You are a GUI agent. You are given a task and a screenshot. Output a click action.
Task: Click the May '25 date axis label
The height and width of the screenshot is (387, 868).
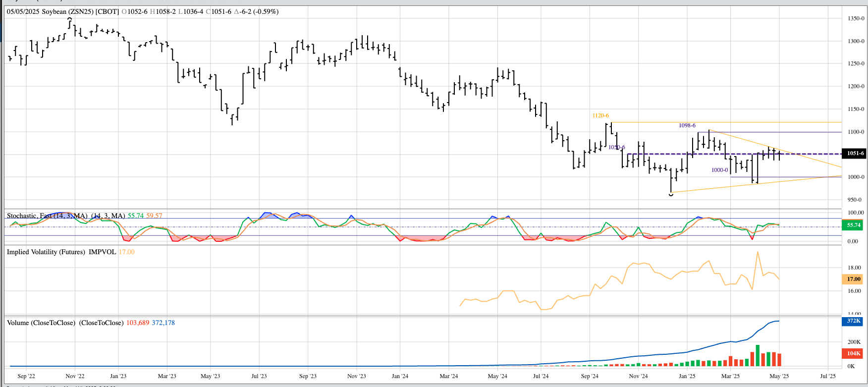tap(779, 376)
